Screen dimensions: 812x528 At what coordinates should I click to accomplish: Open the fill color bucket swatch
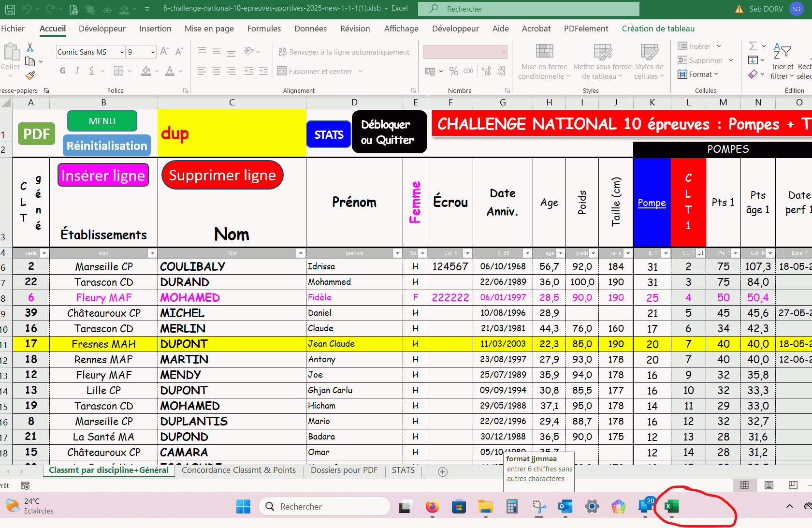coord(146,72)
